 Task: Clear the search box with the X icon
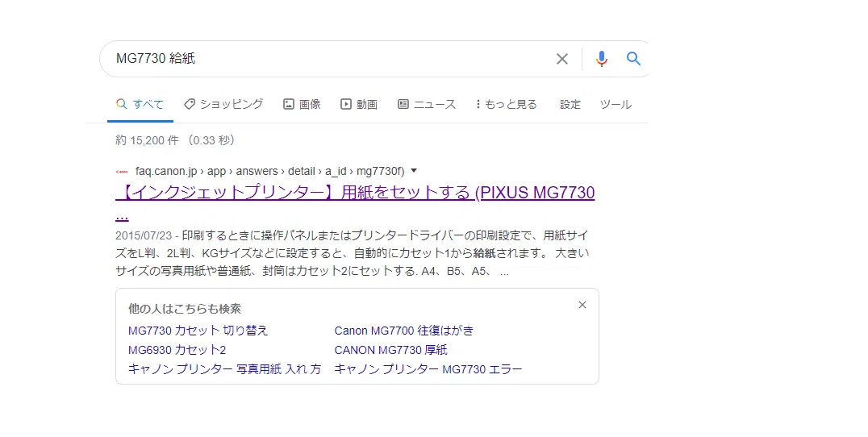click(562, 59)
